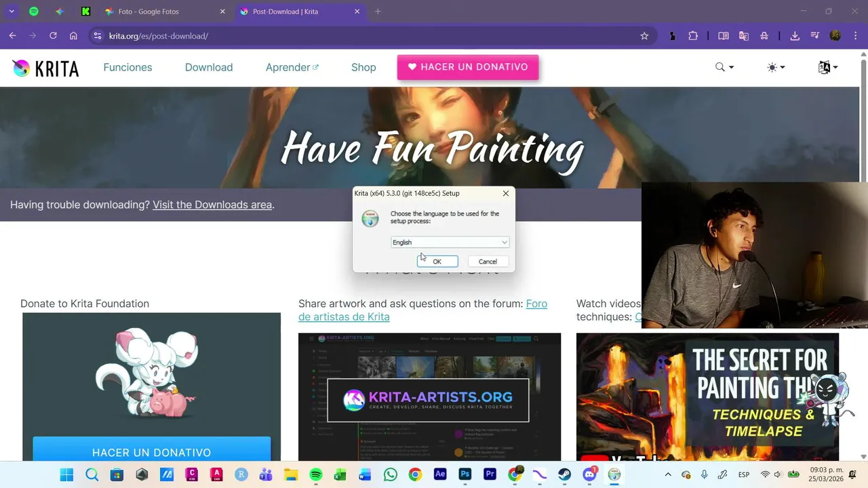Close the Foto - Google Fotos tab

click(222, 12)
